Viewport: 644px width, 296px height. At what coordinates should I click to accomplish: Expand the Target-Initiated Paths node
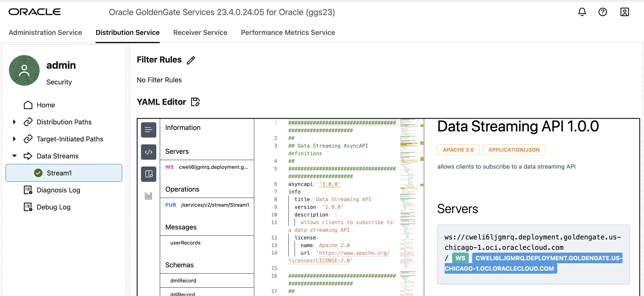14,139
